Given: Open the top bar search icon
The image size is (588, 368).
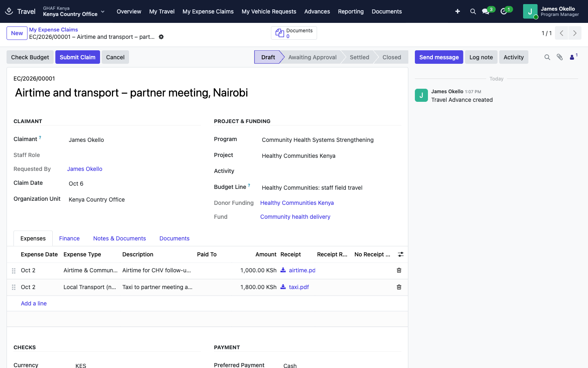Looking at the screenshot, I should pyautogui.click(x=473, y=11).
